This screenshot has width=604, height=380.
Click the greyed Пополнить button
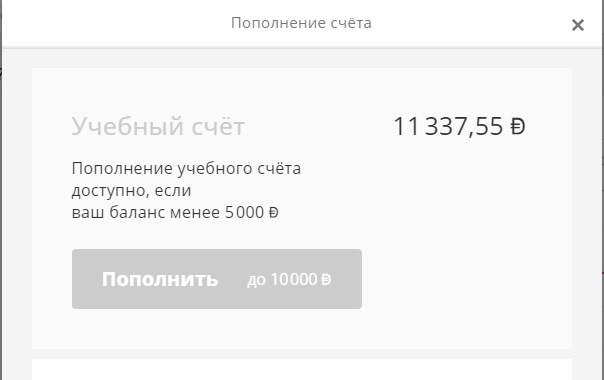pyautogui.click(x=217, y=279)
